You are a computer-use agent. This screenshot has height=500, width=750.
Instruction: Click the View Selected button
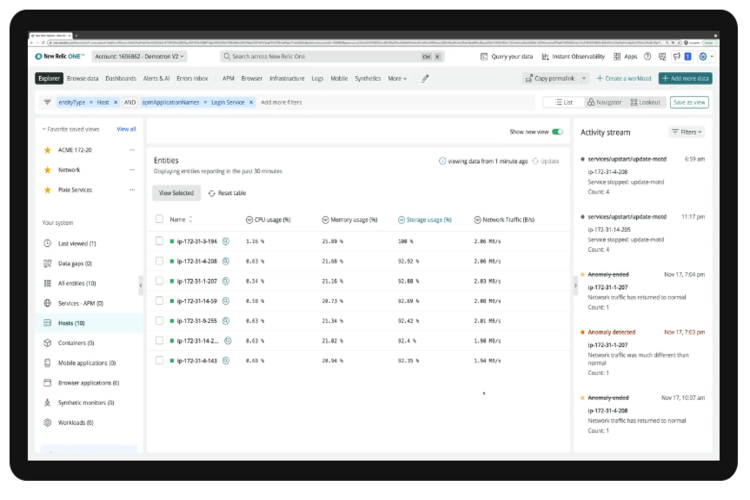pyautogui.click(x=176, y=193)
